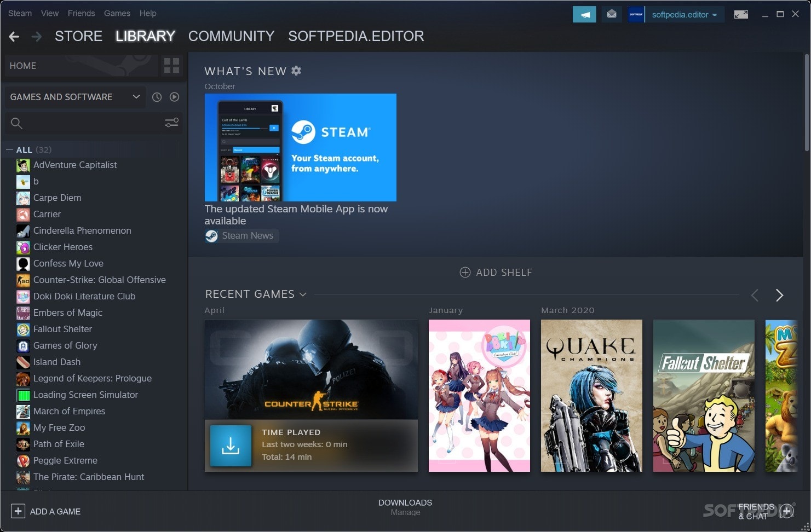Open Counter-Strike recent game banner

(x=311, y=369)
